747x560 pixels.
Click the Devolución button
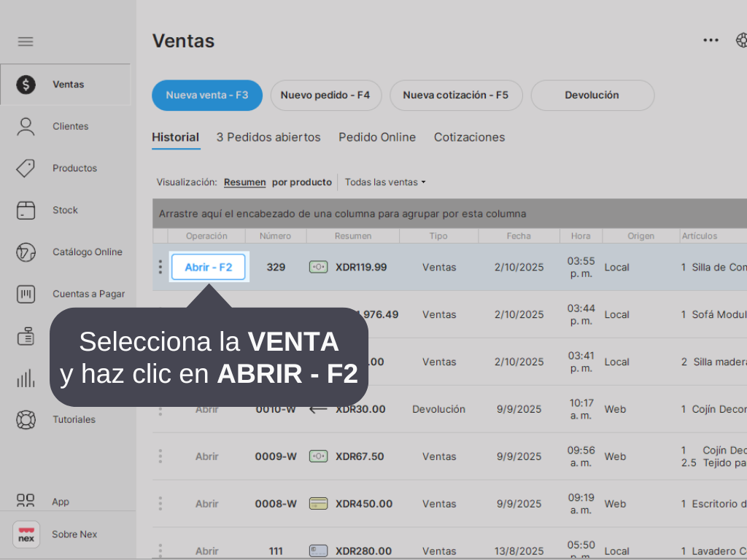point(592,96)
